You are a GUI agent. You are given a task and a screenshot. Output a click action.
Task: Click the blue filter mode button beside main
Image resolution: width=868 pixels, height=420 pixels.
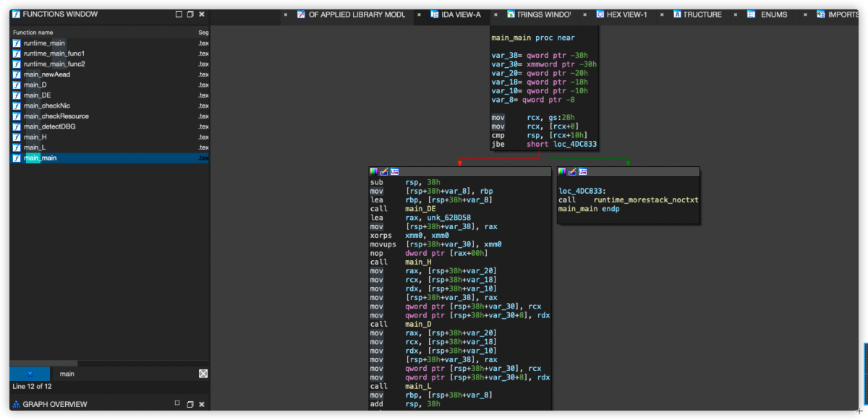point(30,374)
